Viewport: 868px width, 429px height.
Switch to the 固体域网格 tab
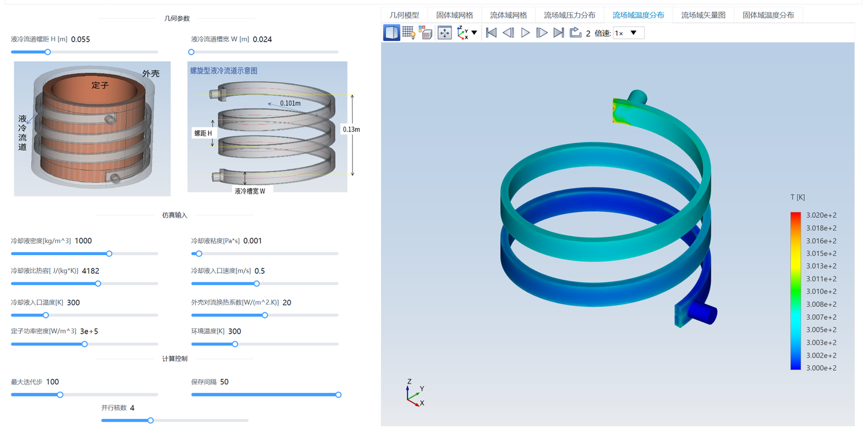point(454,15)
